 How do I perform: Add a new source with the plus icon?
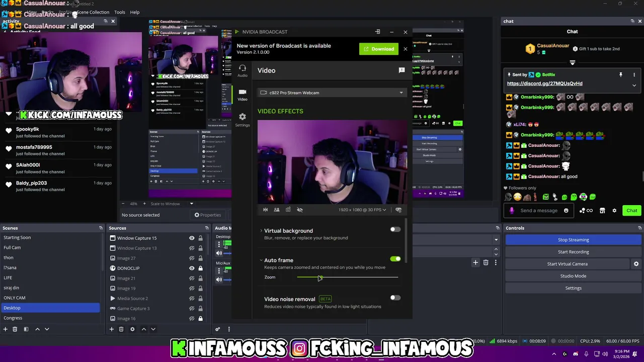coord(112,329)
